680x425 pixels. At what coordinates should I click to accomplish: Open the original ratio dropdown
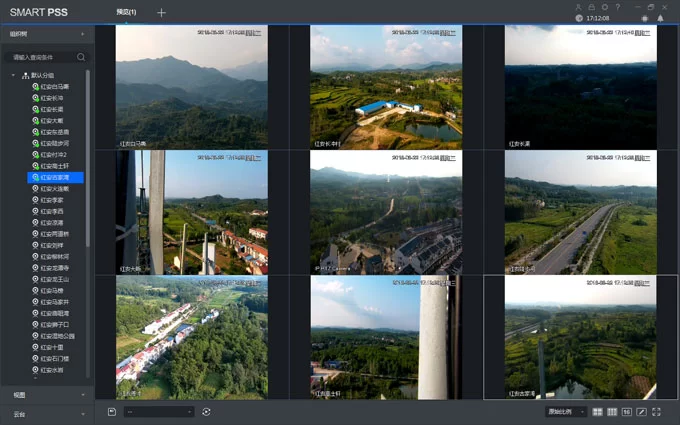(x=566, y=412)
